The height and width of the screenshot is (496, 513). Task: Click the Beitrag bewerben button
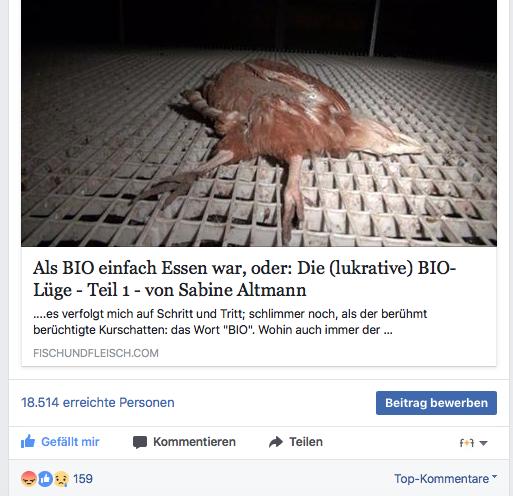point(436,403)
